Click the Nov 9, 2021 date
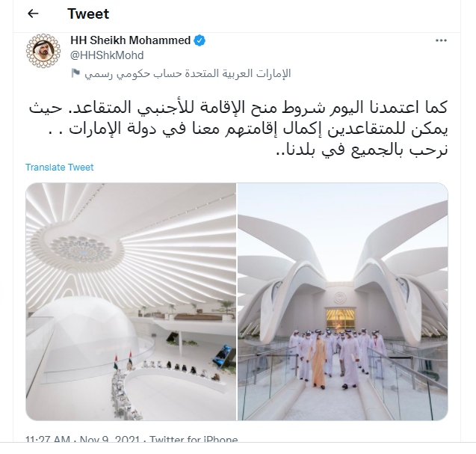476x454 pixels. 110,439
